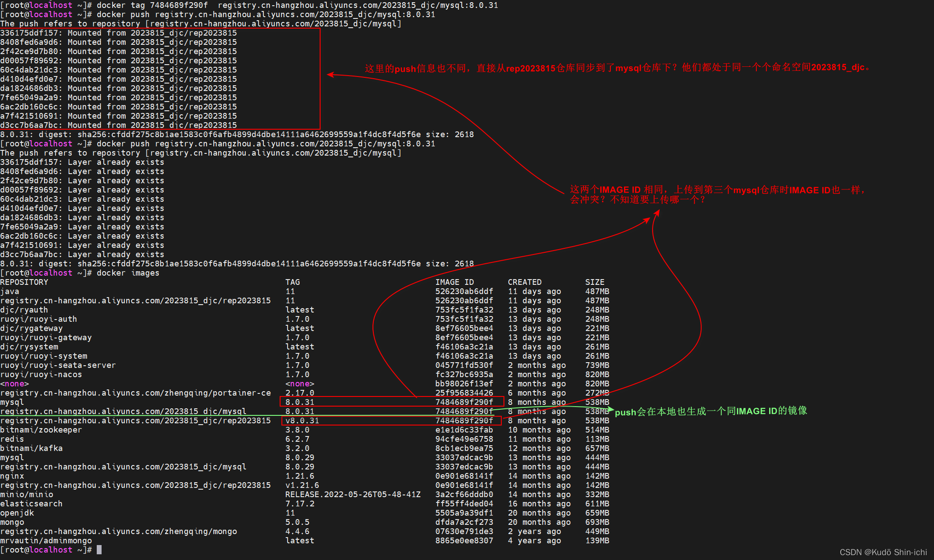Viewport: 934px width, 560px height.
Task: Click the CSDN watermark text
Action: (883, 552)
